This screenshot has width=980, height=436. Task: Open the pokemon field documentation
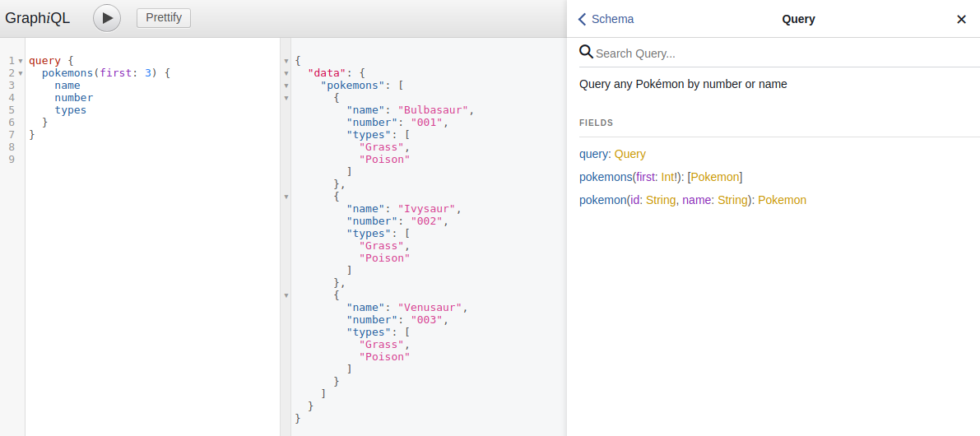pos(603,201)
